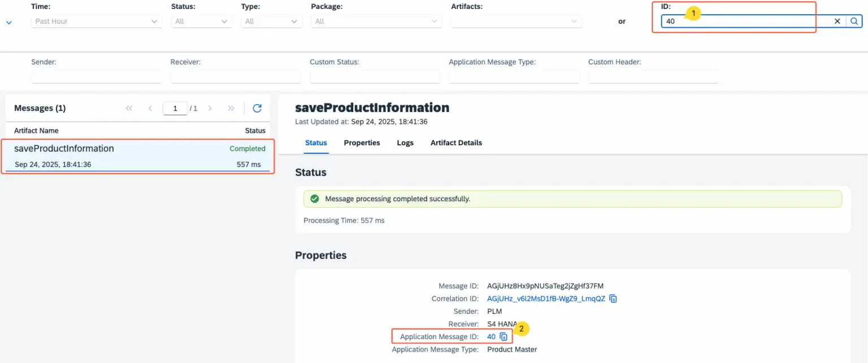This screenshot has width=868, height=363.
Task: Search messages using the magnifier icon
Action: [854, 21]
